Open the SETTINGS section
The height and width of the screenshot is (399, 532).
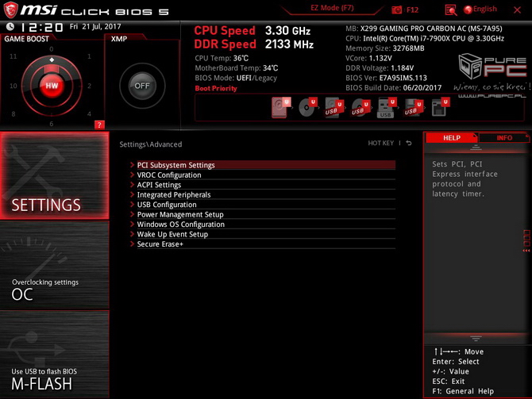(x=55, y=175)
